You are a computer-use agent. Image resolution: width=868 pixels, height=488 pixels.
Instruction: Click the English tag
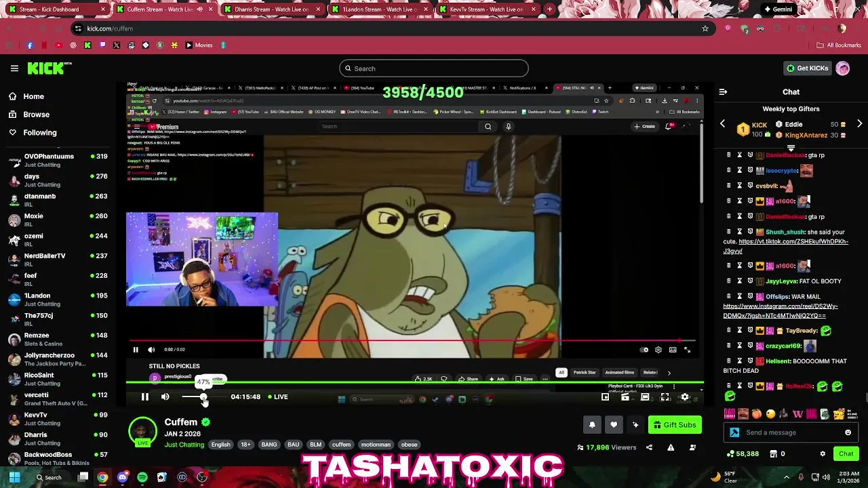click(220, 445)
